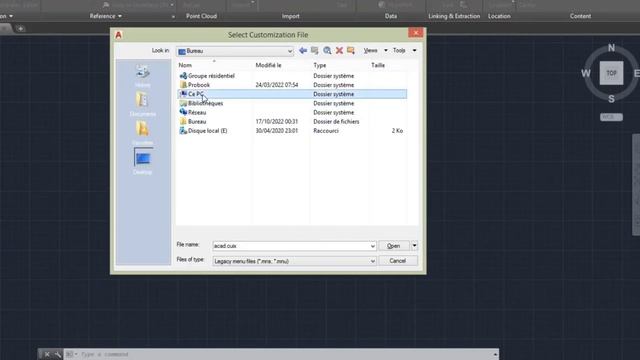Click the Cancel button
The height and width of the screenshot is (360, 640).
tap(398, 261)
